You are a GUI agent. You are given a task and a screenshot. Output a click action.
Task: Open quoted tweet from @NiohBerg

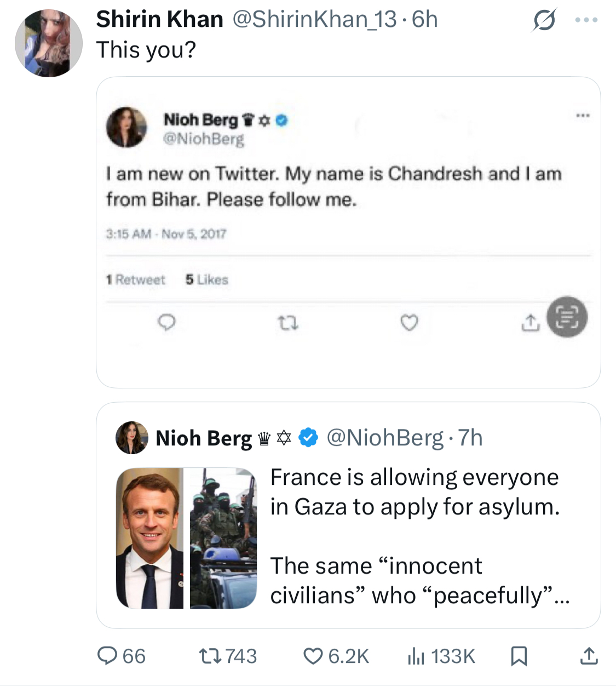[x=348, y=516]
